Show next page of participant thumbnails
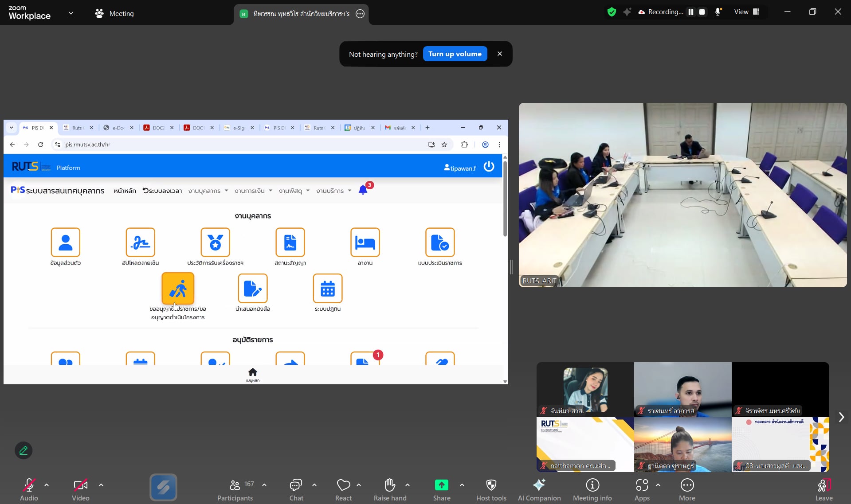This screenshot has width=851, height=504. (841, 417)
